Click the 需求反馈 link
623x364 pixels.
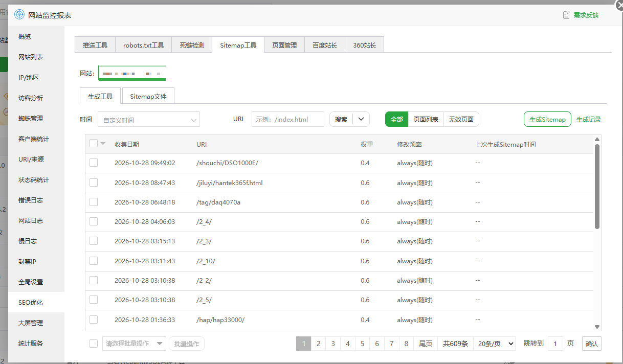click(586, 15)
